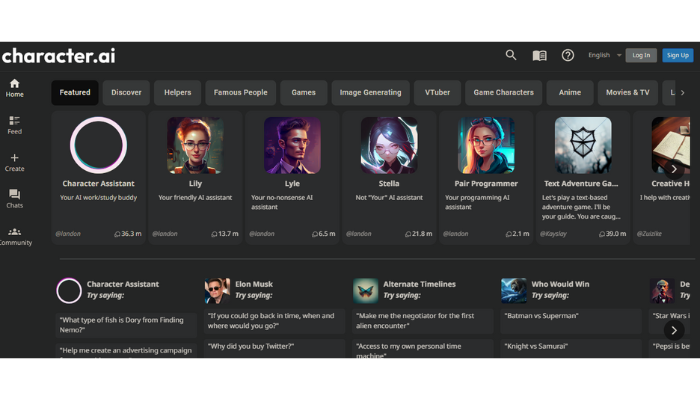
Task: Try prompt "Help me create an advertising campaign"
Action: (x=126, y=351)
